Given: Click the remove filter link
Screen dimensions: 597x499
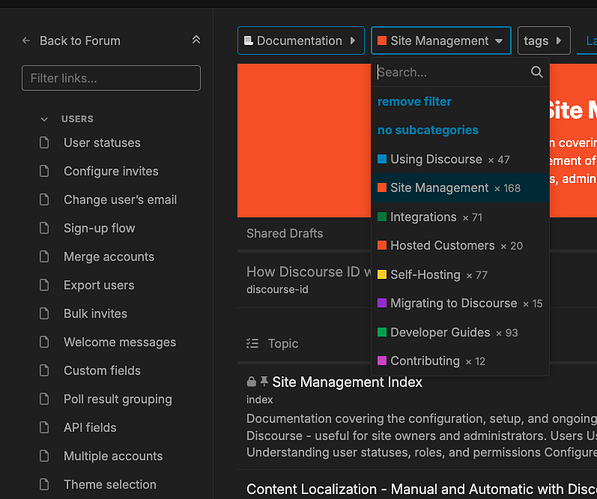Looking at the screenshot, I should coord(414,102).
